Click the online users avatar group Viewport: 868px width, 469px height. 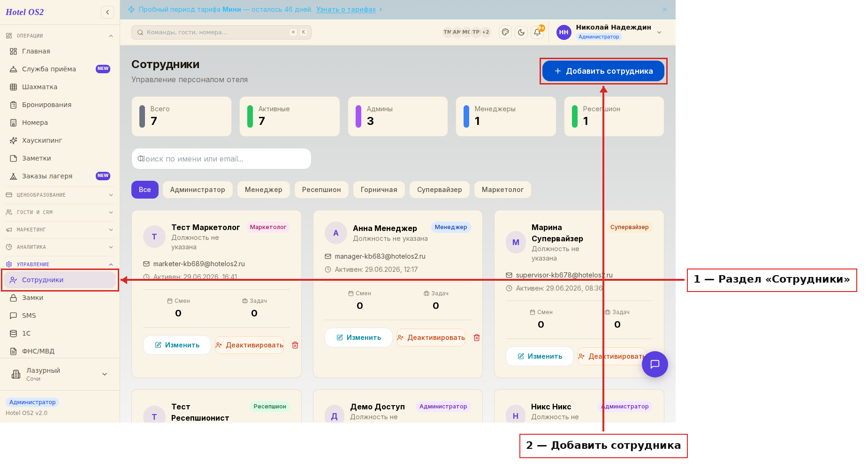466,32
